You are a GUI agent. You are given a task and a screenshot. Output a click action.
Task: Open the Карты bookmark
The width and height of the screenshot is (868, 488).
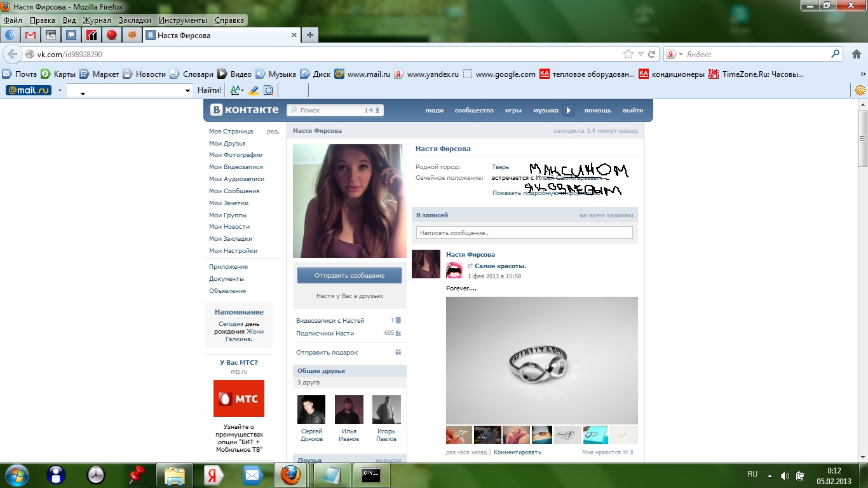click(58, 74)
